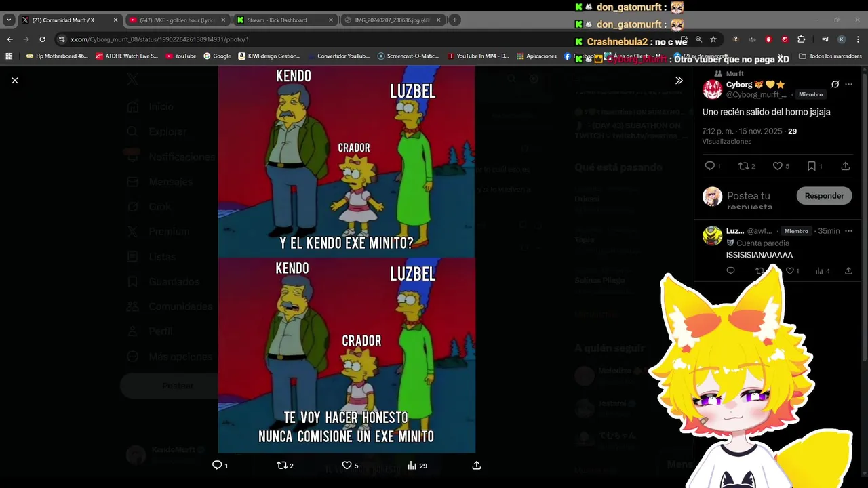Image resolution: width=868 pixels, height=488 pixels.
Task: Click the reply icon below the meme image
Action: click(217, 465)
